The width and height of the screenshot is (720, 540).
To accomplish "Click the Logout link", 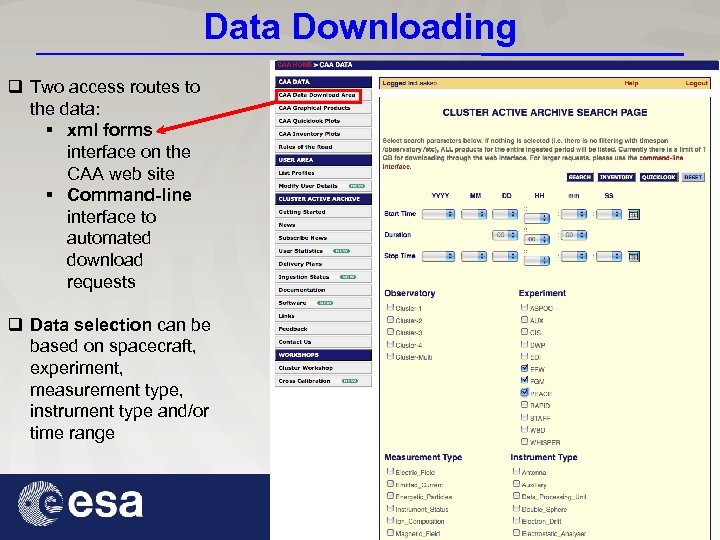I will click(x=697, y=83).
